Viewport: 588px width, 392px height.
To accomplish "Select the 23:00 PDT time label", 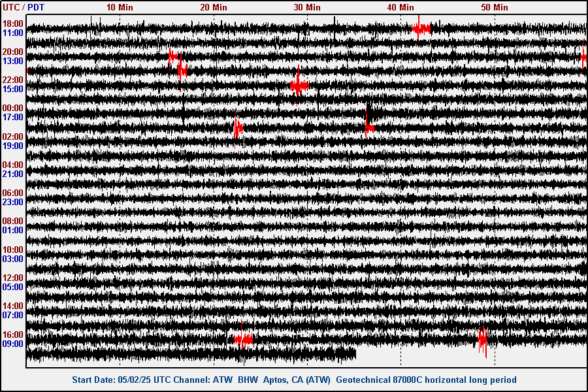I will (x=13, y=202).
